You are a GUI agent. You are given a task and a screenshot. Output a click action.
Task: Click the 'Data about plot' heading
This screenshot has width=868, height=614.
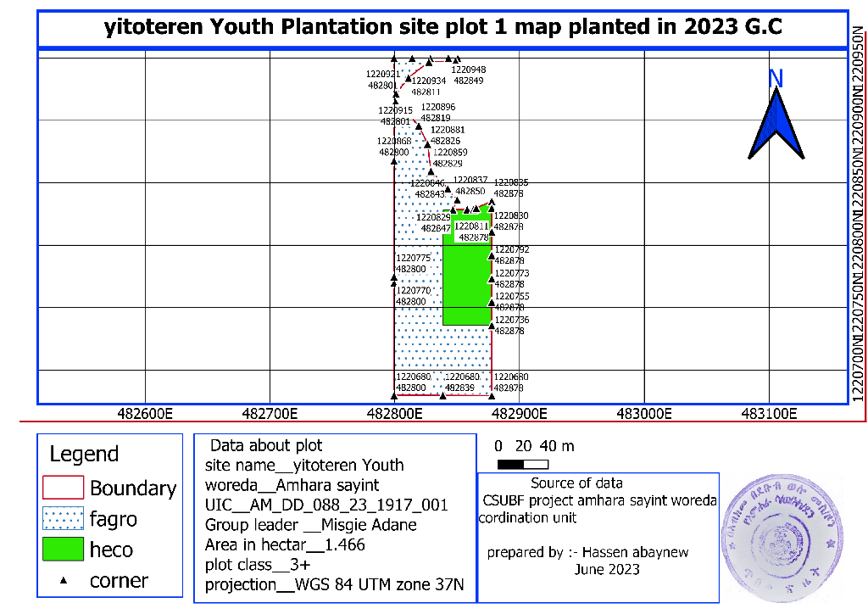click(x=265, y=445)
